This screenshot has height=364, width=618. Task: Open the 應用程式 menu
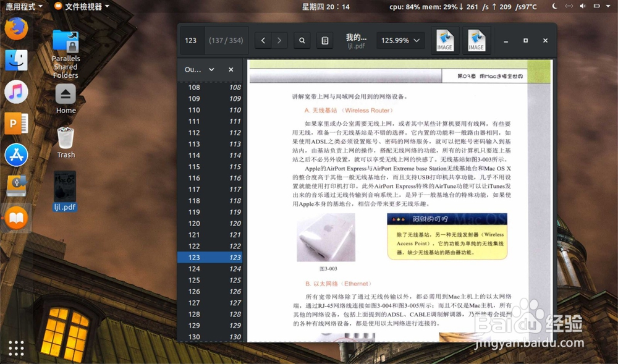(x=22, y=6)
